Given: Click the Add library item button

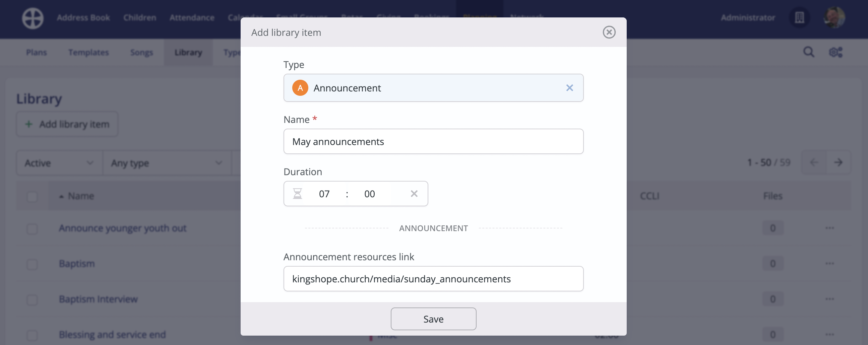Looking at the screenshot, I should click(x=67, y=124).
